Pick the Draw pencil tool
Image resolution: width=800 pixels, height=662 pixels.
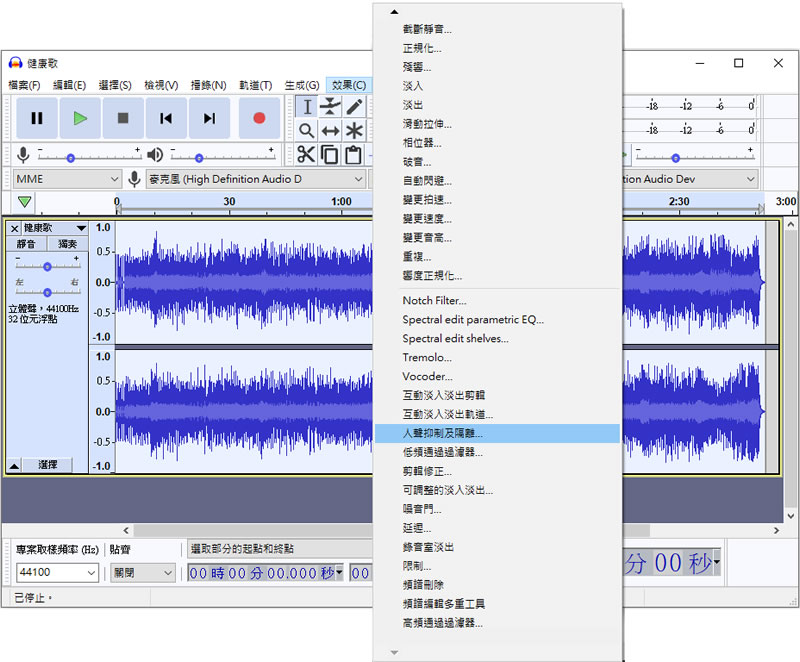(354, 107)
